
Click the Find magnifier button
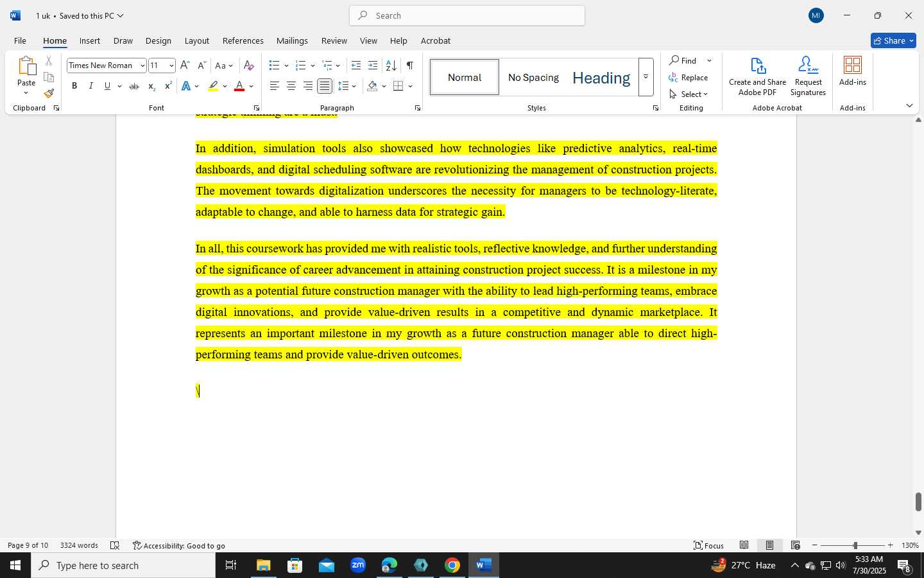(x=683, y=60)
